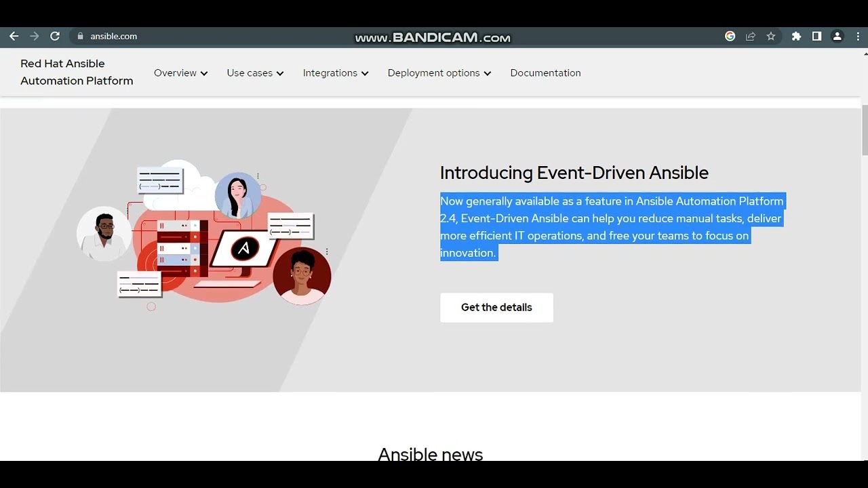The image size is (868, 488).
Task: Click Red Hat Ansible Automation Platform title
Action: point(77,72)
